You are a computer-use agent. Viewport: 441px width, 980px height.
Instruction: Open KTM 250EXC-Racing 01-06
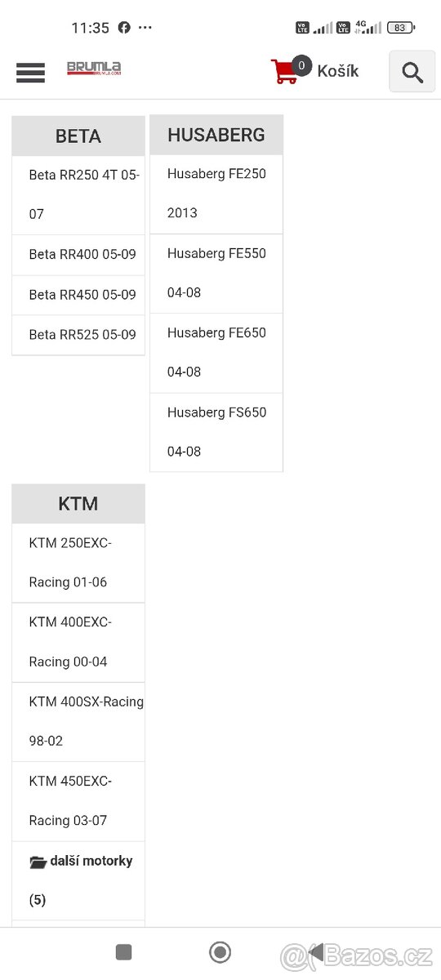click(79, 563)
